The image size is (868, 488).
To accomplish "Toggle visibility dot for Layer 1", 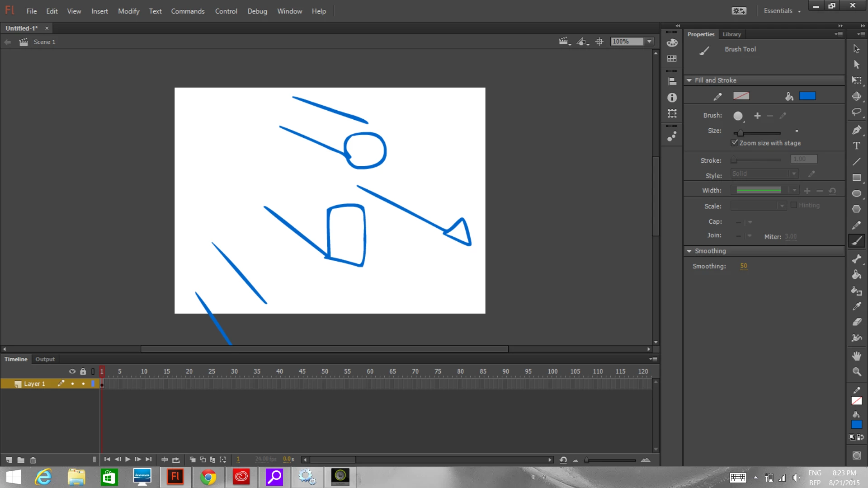I will tap(72, 384).
